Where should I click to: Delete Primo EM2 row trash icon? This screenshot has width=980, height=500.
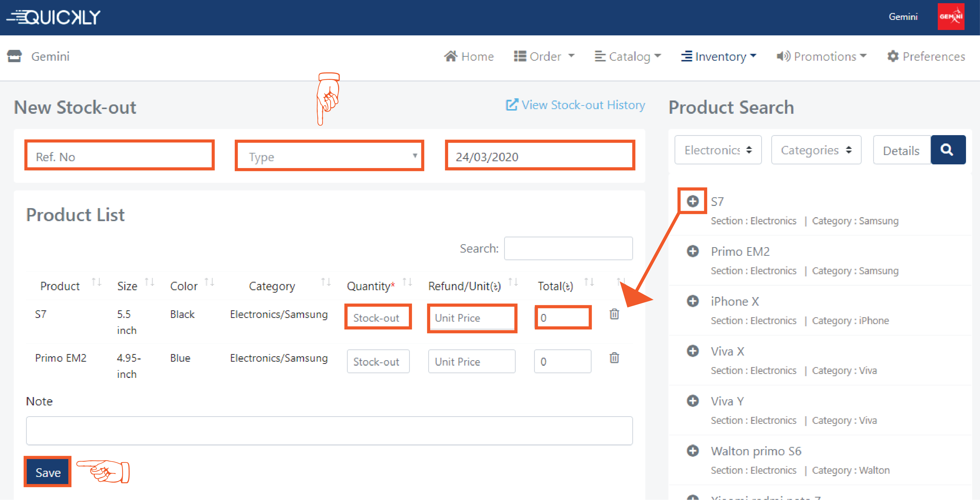(x=614, y=358)
